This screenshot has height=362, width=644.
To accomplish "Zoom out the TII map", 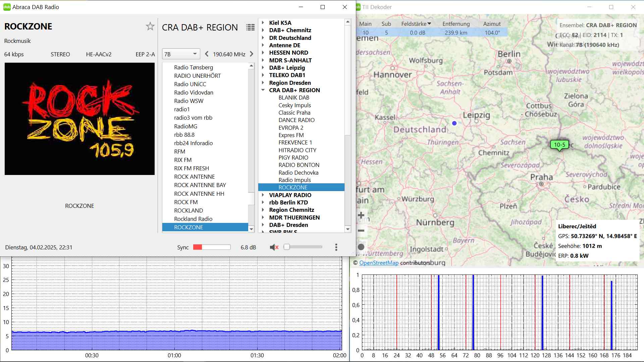I will click(x=361, y=231).
